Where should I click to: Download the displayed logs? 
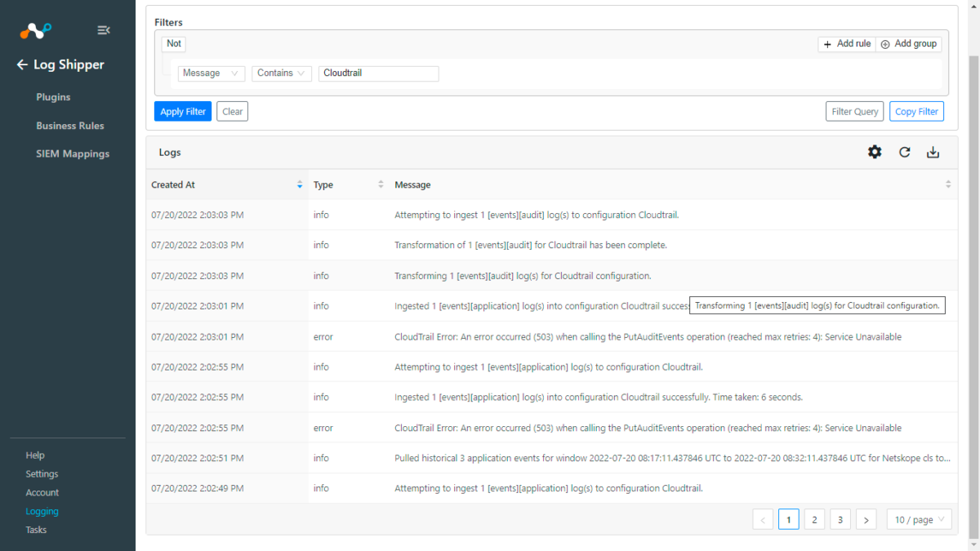[x=933, y=152]
